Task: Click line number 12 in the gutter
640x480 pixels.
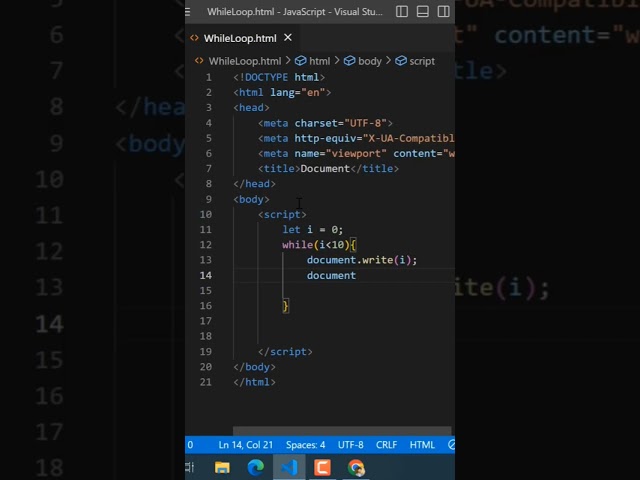Action: pyautogui.click(x=206, y=245)
